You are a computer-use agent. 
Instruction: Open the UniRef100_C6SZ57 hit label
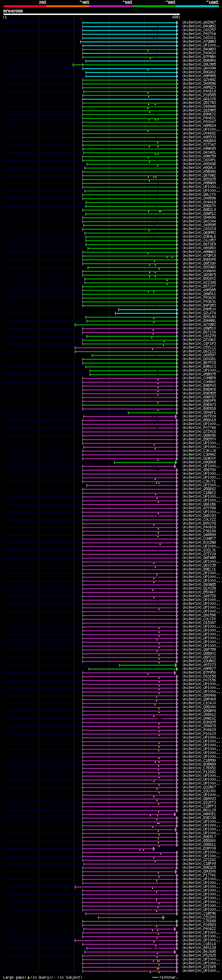point(199,30)
